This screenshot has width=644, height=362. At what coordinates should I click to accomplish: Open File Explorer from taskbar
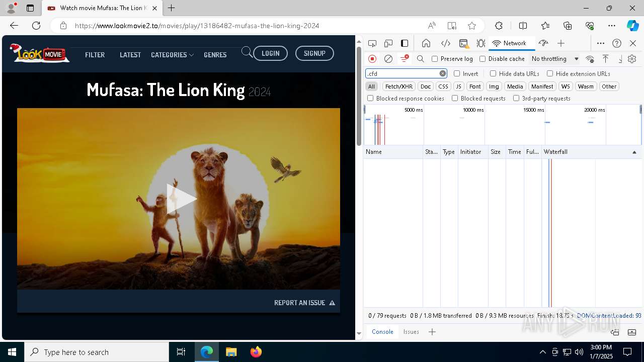(x=231, y=352)
